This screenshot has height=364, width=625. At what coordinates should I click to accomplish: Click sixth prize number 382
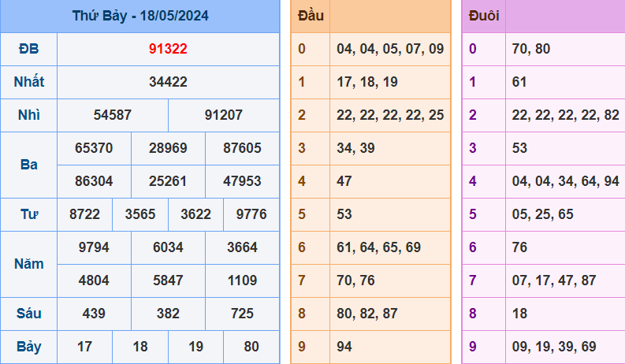tap(168, 314)
